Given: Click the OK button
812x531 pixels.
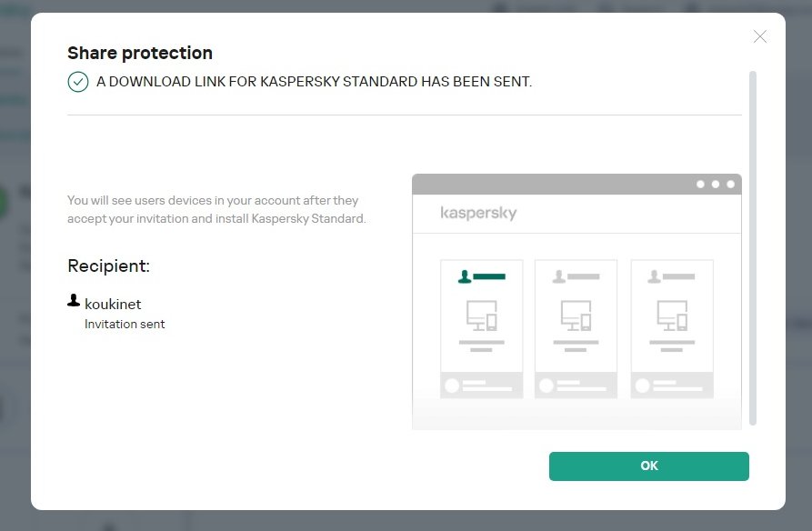Looking at the screenshot, I should [648, 466].
